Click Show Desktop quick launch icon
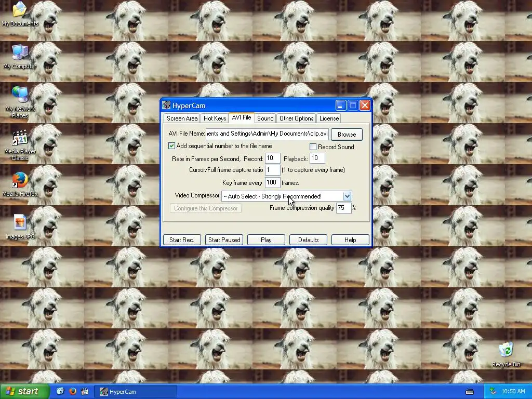The image size is (532, 399). coord(60,392)
